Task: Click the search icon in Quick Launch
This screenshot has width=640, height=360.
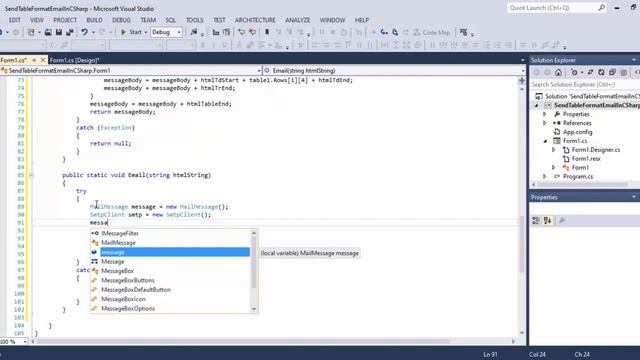Action: (602, 8)
